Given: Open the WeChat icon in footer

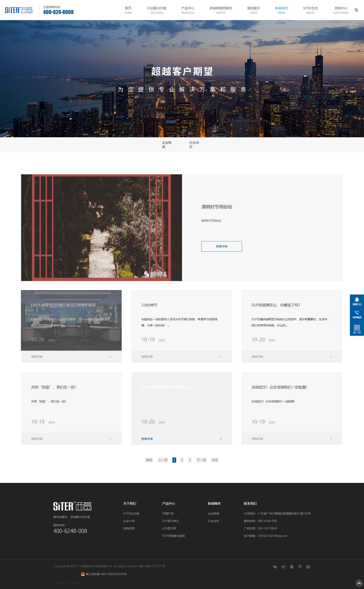Looking at the screenshot, I should (275, 567).
